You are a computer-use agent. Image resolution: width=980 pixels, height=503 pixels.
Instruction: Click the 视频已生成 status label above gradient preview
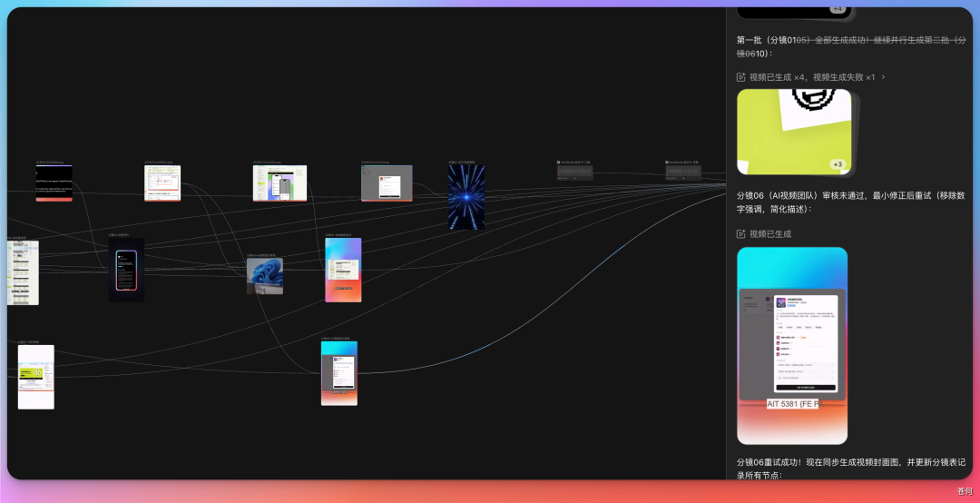click(770, 234)
